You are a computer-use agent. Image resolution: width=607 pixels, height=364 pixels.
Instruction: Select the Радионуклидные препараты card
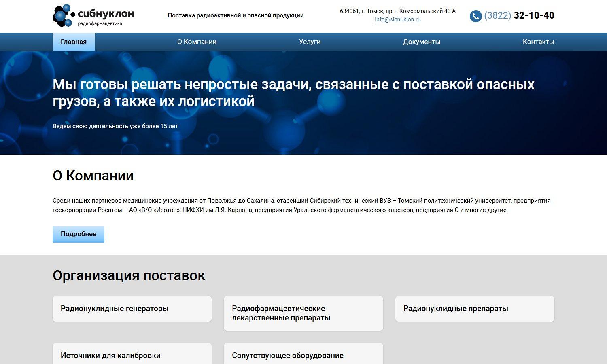(x=474, y=309)
